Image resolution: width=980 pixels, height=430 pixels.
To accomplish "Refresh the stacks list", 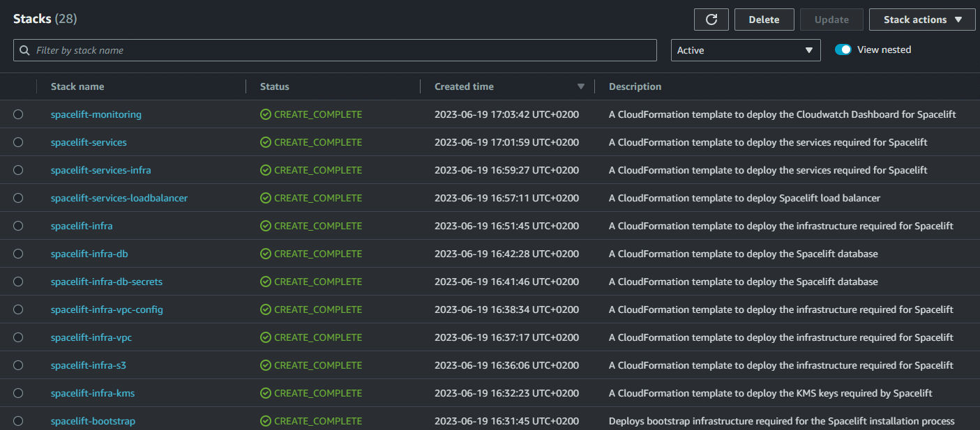I will coord(711,19).
